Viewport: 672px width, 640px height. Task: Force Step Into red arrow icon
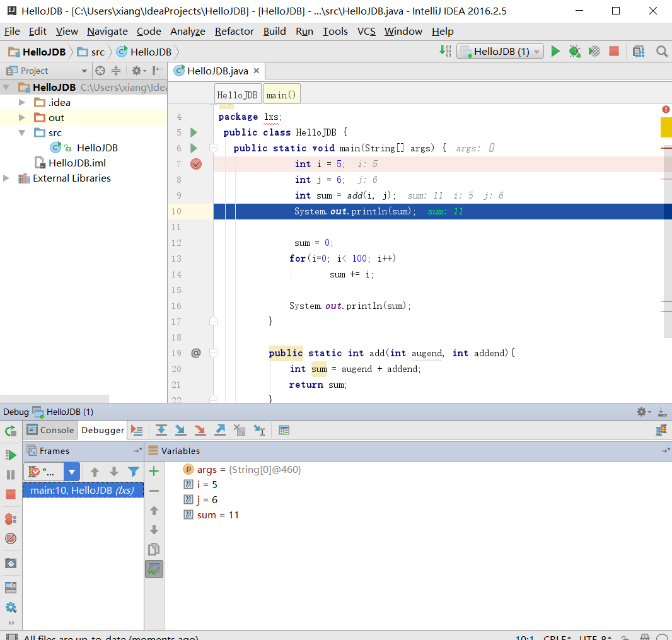(200, 431)
